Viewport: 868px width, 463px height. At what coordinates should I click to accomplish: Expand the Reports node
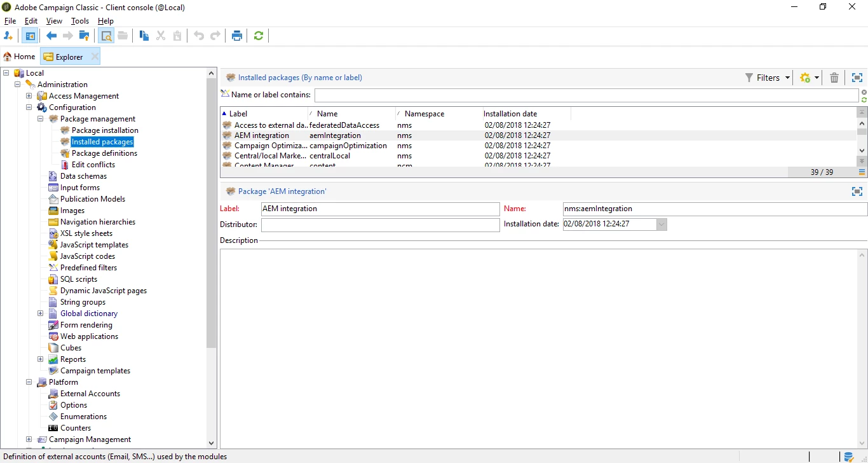click(x=40, y=359)
